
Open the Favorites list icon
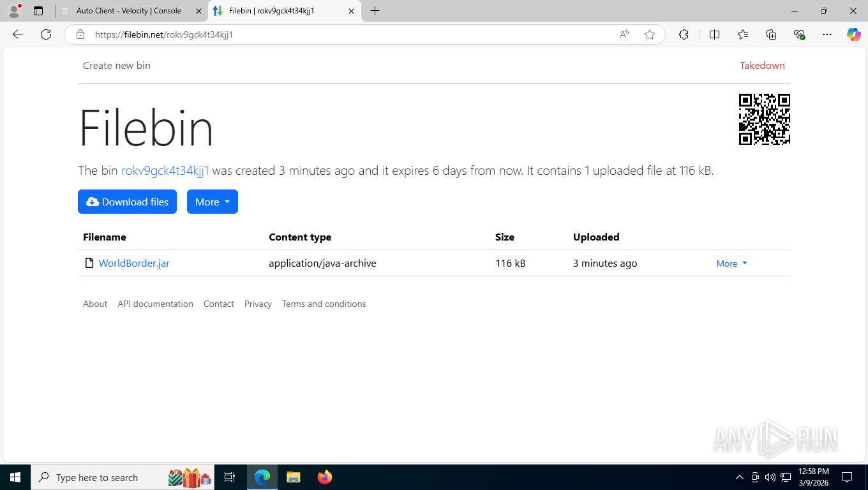(743, 34)
